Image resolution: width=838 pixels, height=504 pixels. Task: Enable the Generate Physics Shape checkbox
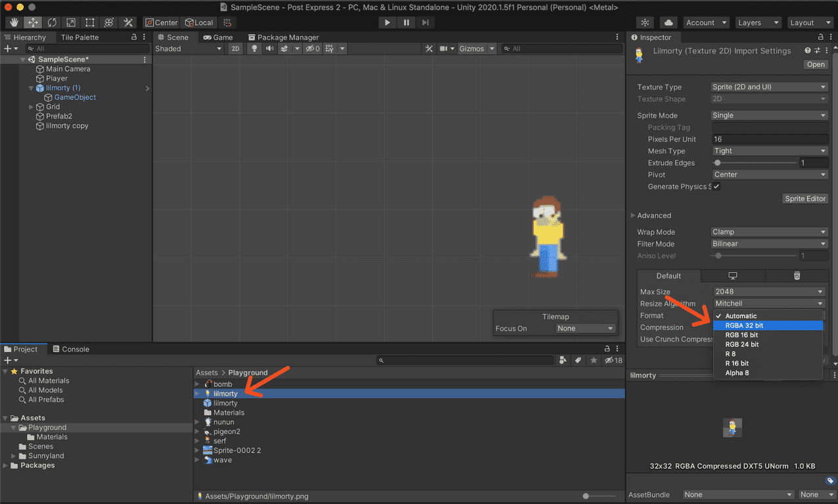pyautogui.click(x=716, y=187)
